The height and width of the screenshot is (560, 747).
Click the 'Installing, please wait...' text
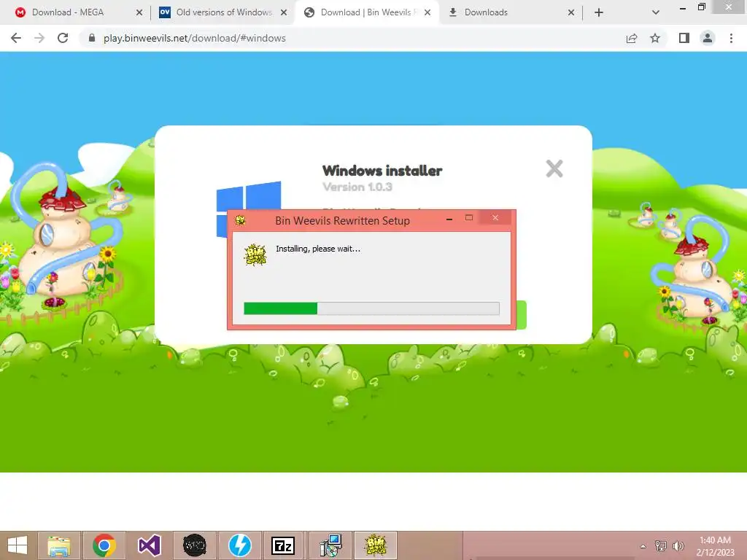click(318, 249)
